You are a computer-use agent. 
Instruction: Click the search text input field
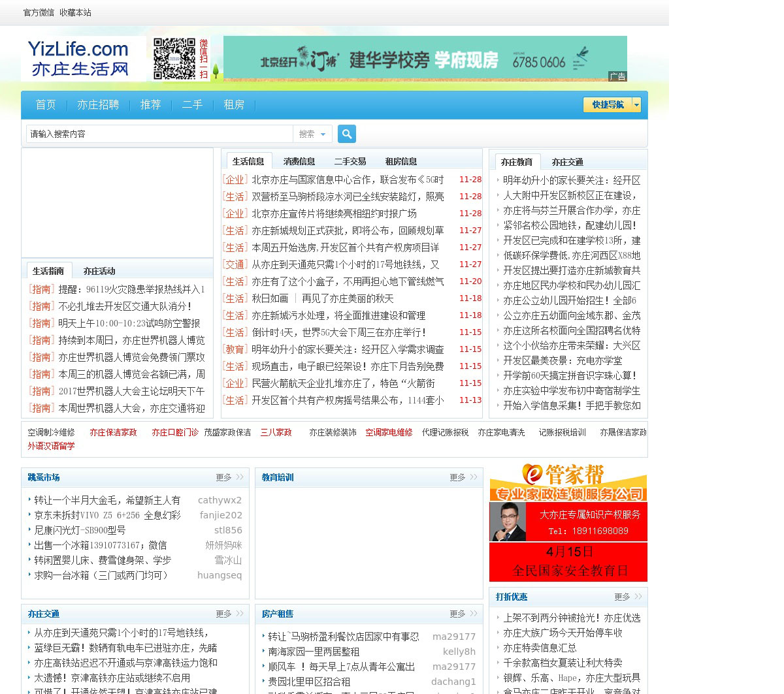(159, 134)
